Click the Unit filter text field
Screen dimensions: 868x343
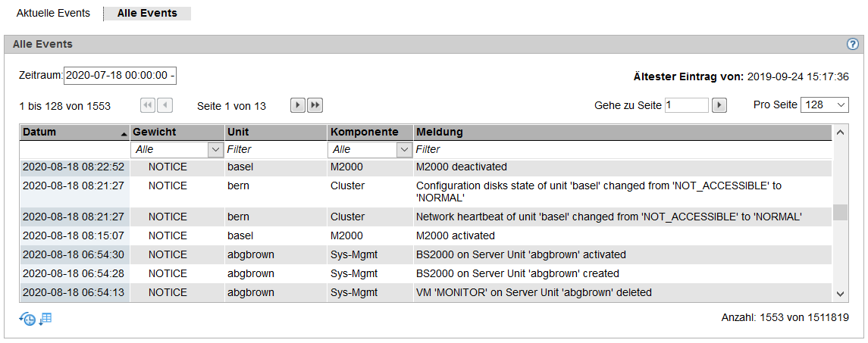point(275,149)
